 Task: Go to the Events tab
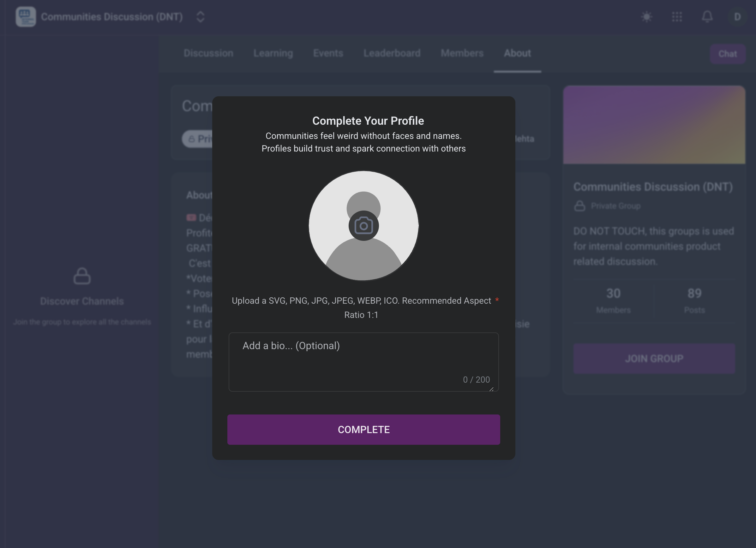tap(328, 53)
